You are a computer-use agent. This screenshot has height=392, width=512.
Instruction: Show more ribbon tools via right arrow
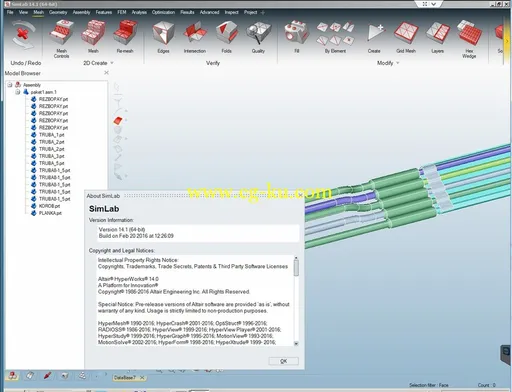(507, 41)
